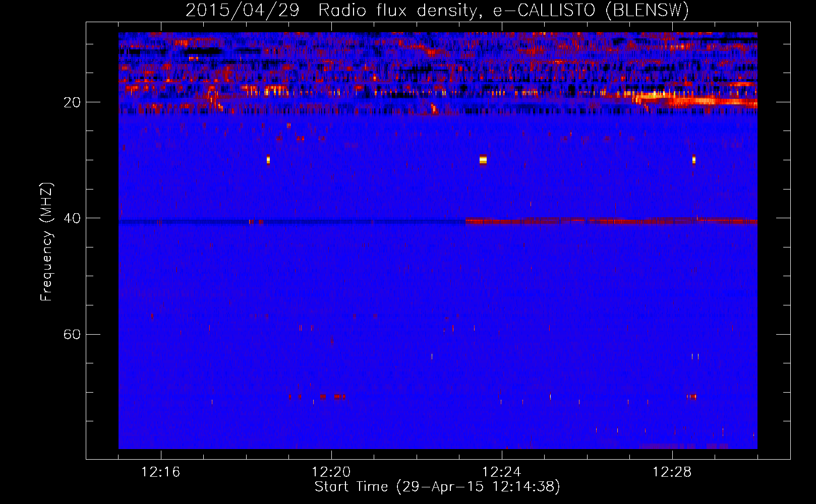Image resolution: width=816 pixels, height=504 pixels.
Task: Click the 'Frequency (MHZ)' axis label
Action: coord(46,242)
